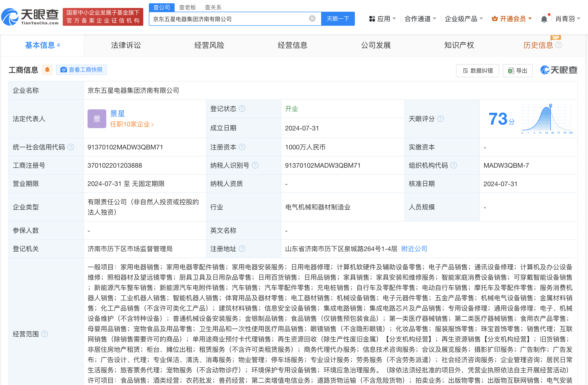Click help icon next to 经营范围
This screenshot has width=588, height=385.
click(44, 334)
